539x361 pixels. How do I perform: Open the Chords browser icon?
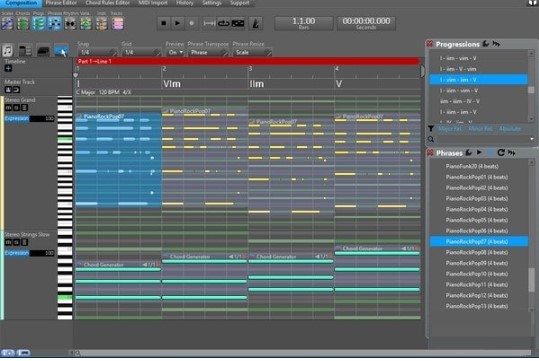pyautogui.click(x=23, y=24)
